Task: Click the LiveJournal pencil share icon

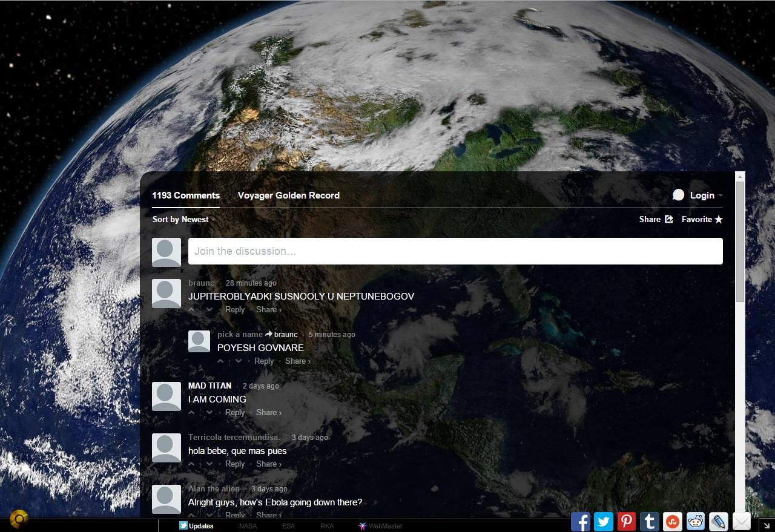Action: coord(719,521)
